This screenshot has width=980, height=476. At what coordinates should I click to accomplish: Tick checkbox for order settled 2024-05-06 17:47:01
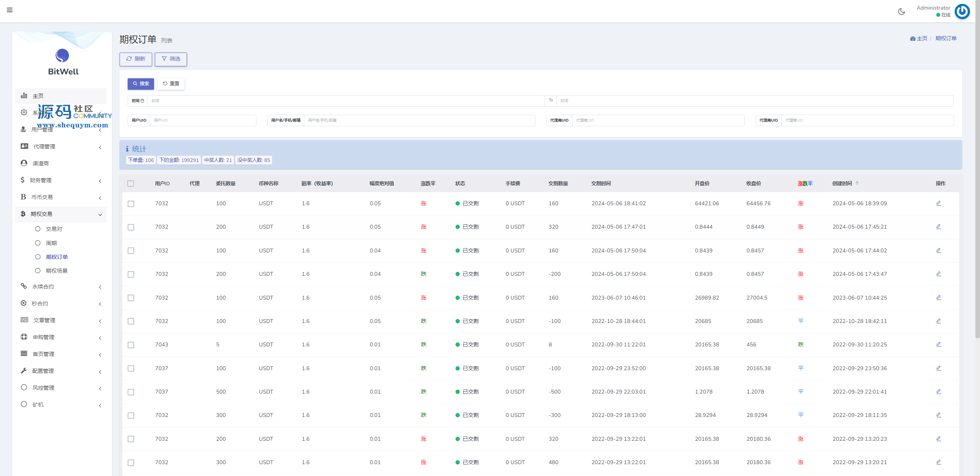pyautogui.click(x=131, y=227)
